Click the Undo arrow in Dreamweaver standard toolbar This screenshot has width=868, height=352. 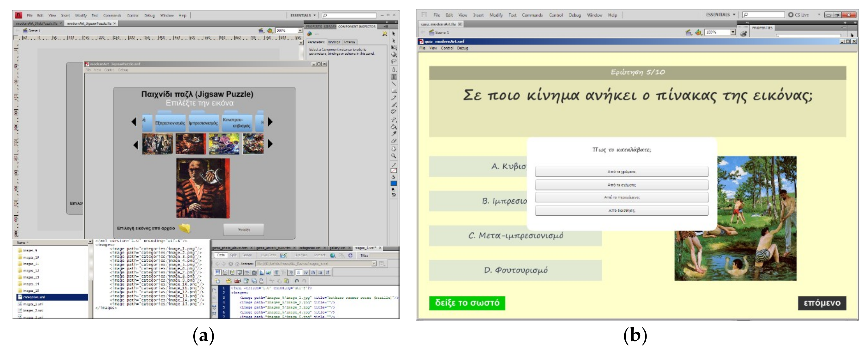(x=296, y=281)
